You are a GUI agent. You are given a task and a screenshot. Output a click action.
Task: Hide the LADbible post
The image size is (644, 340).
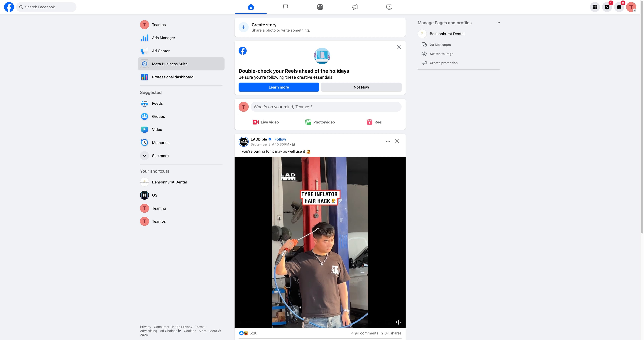pyautogui.click(x=397, y=141)
